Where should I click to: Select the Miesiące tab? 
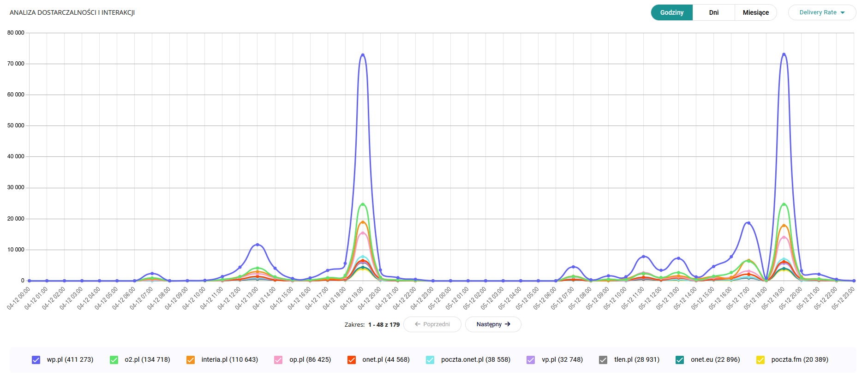tap(755, 12)
